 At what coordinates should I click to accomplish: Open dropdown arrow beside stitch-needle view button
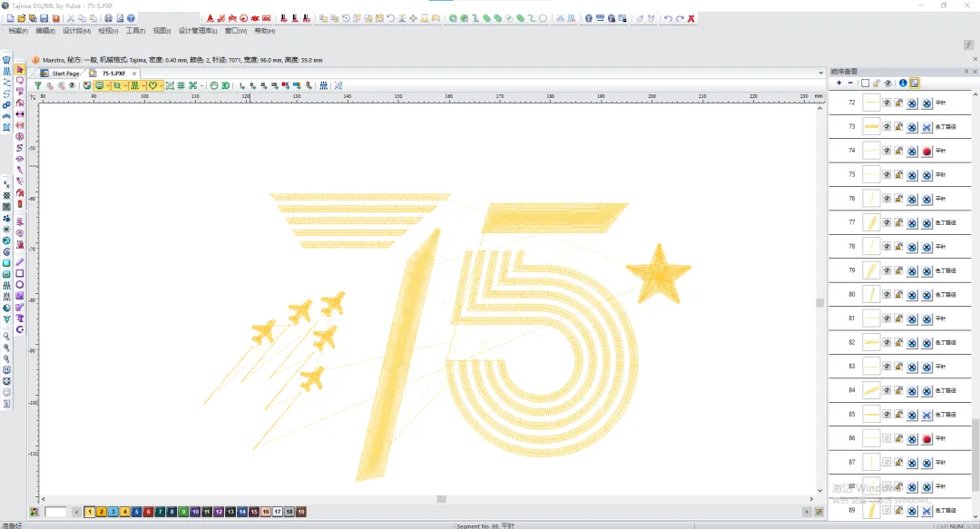143,85
